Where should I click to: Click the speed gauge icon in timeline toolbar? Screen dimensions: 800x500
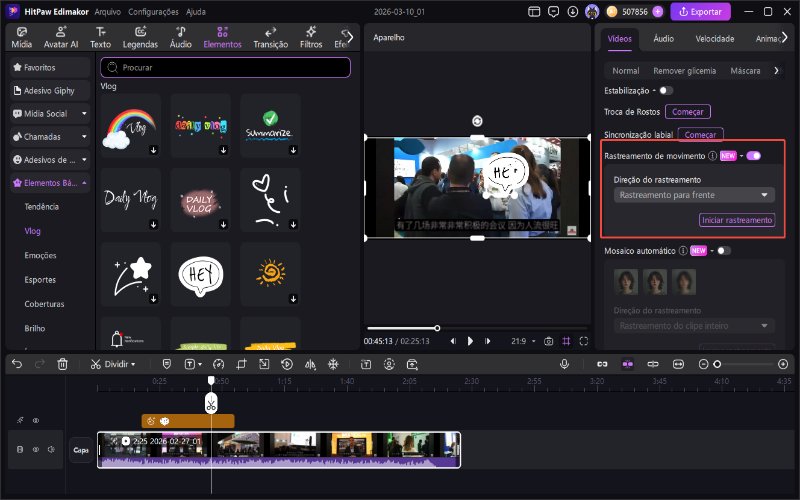click(x=218, y=364)
